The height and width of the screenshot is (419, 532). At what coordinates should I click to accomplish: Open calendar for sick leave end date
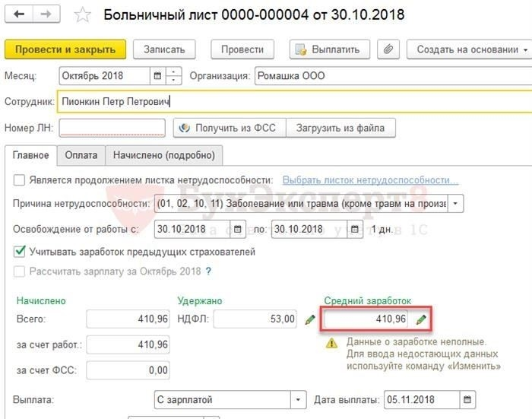[x=355, y=229]
